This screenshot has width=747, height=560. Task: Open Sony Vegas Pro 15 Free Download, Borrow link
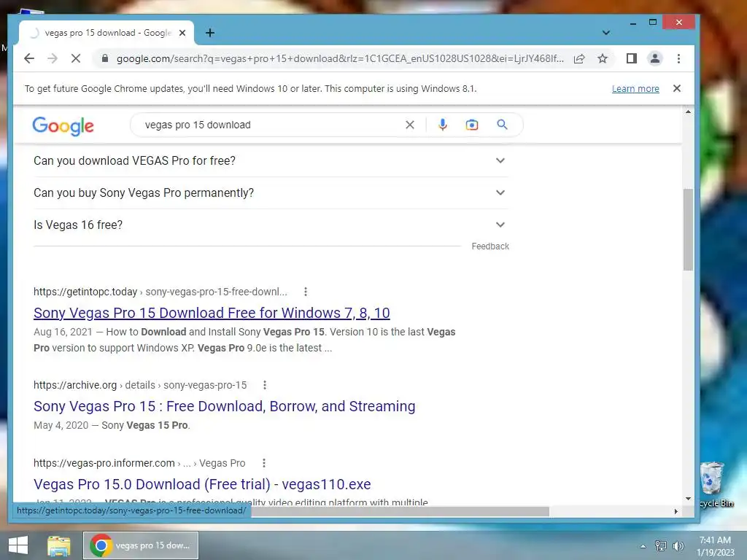coord(225,406)
